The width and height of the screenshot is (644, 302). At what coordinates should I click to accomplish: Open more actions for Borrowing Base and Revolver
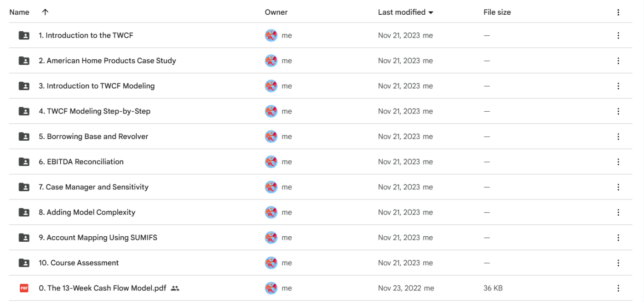(618, 137)
